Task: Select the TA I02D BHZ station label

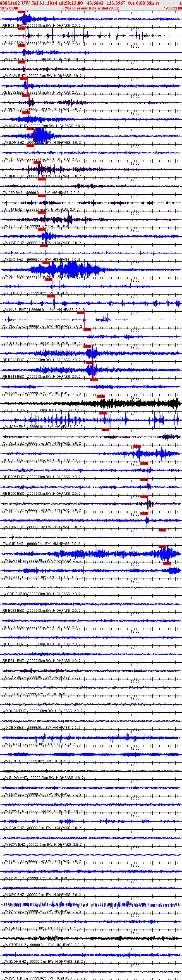Action: 41,193
